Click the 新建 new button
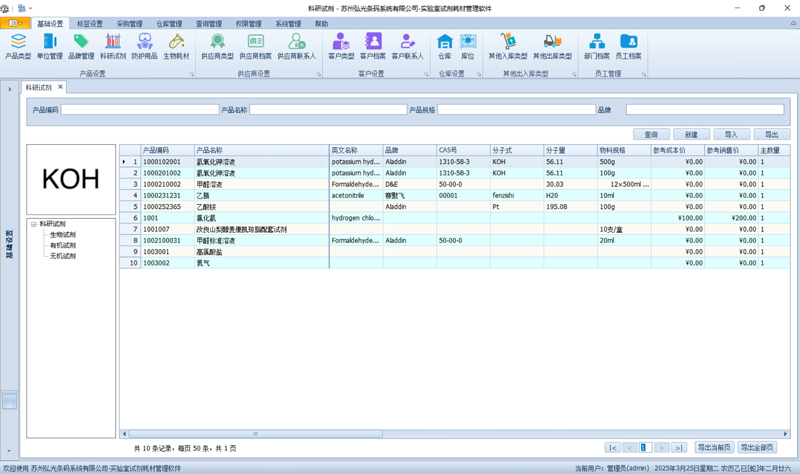 pyautogui.click(x=691, y=134)
